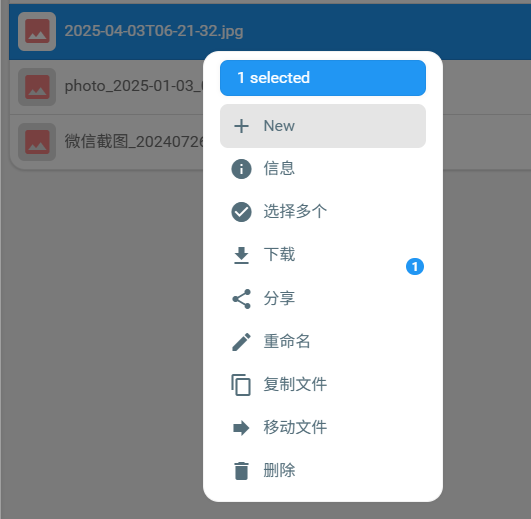Click the image icon of 2025-04-03T06-21-32.jpg
Viewport: 531px width, 519px height.
tap(37, 31)
